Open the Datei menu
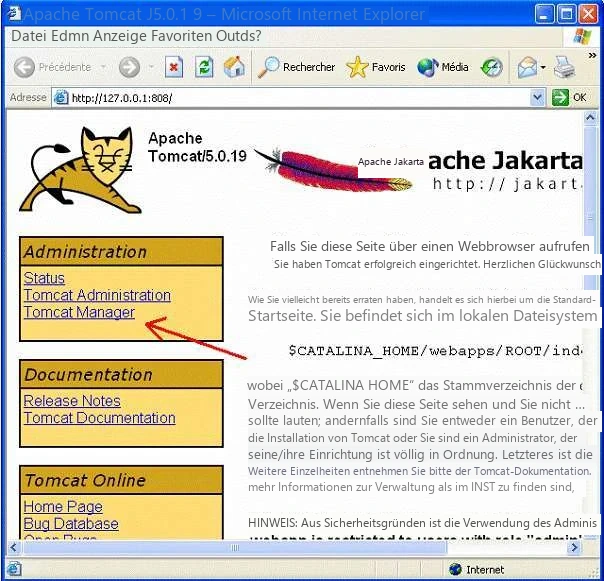604x581 pixels. point(29,36)
